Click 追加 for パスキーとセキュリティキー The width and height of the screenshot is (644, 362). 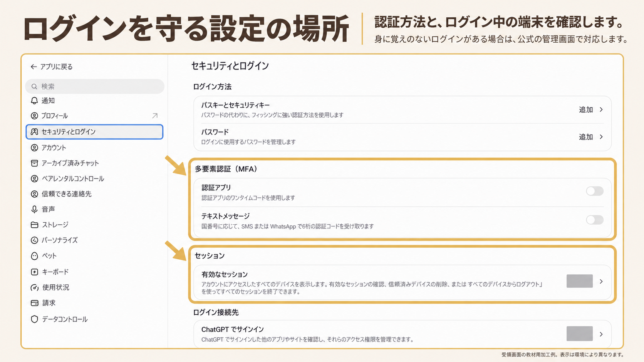[586, 110]
